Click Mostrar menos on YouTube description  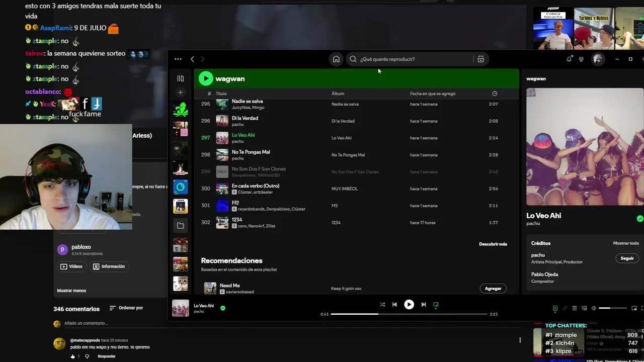71,291
